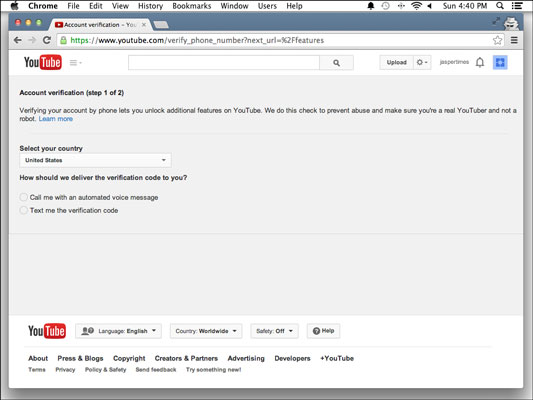Expand the United States country dropdown
The width and height of the screenshot is (533, 400).
pos(95,160)
